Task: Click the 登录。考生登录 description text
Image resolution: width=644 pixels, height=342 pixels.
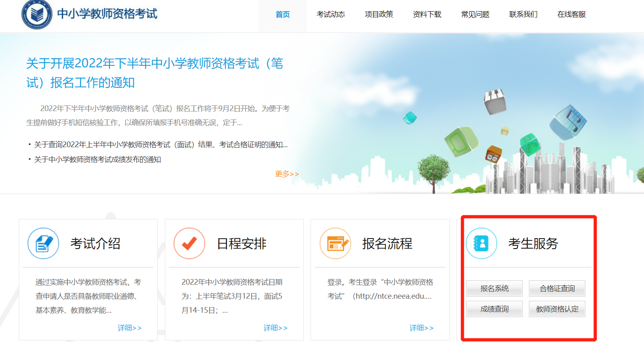Action: 380,289
